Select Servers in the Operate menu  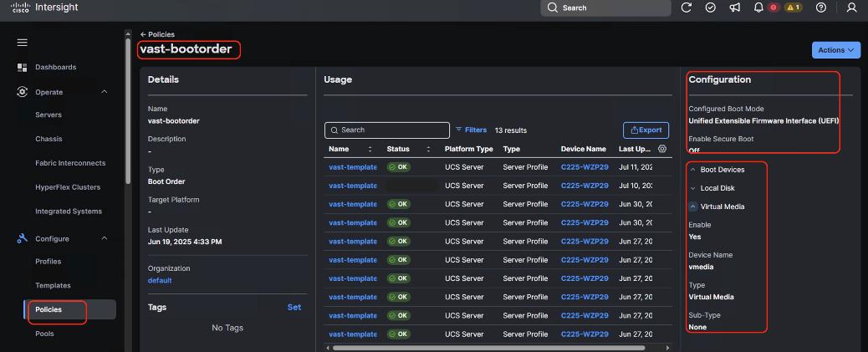(x=49, y=115)
